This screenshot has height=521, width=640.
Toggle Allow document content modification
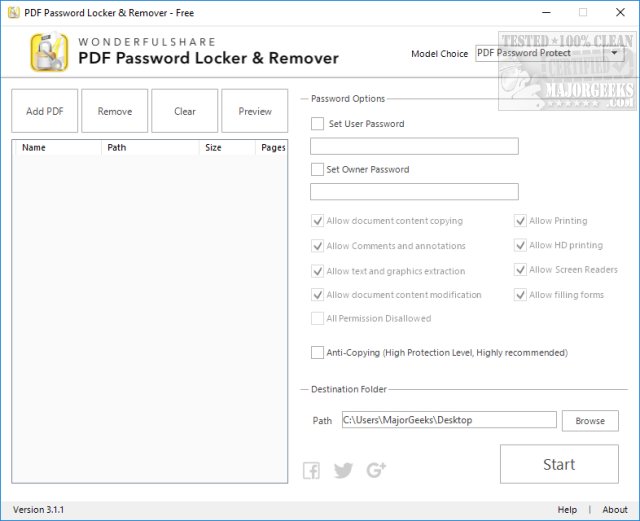click(317, 295)
